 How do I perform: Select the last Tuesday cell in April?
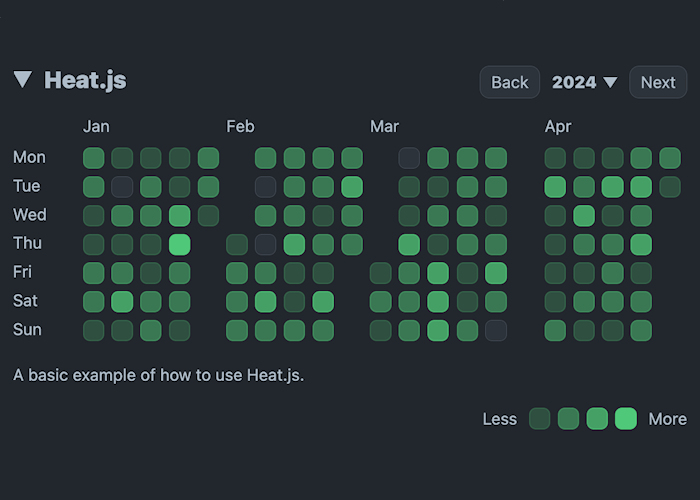[670, 187]
